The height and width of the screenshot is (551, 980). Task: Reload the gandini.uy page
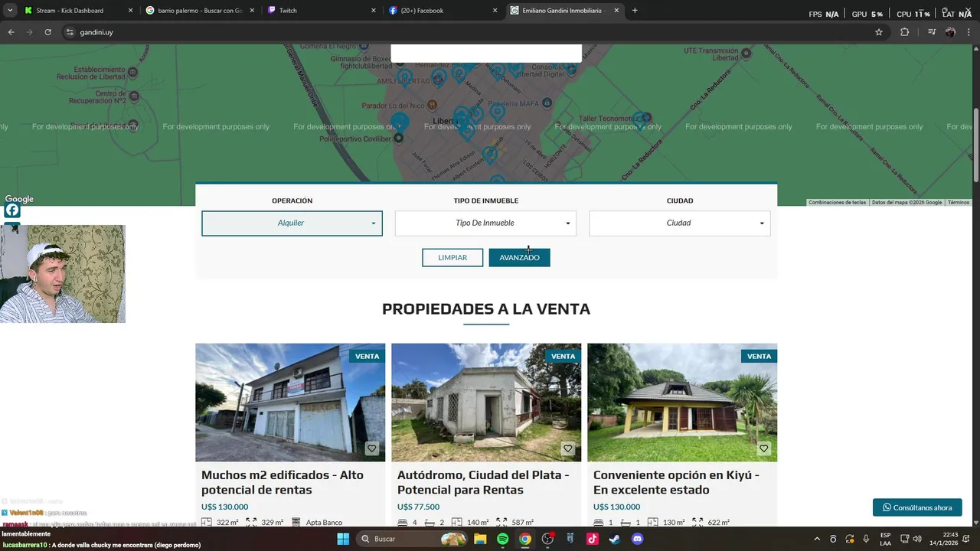tap(47, 32)
